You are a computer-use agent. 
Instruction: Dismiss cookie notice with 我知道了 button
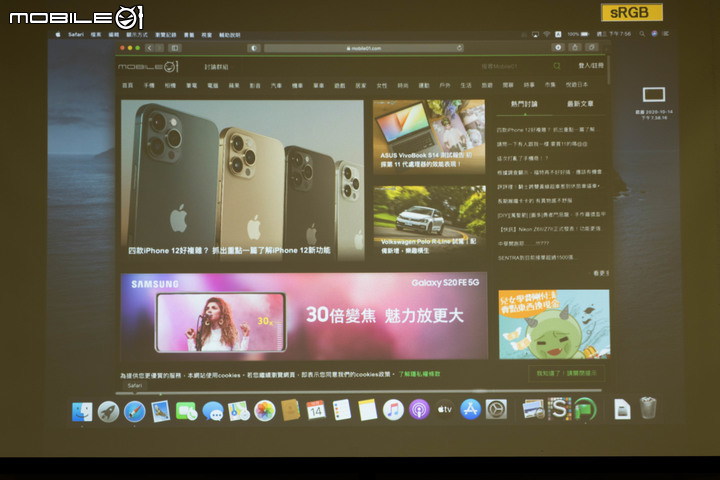[566, 373]
